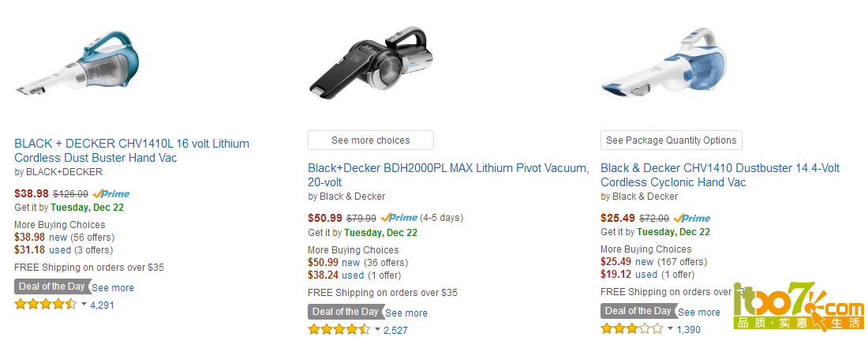This screenshot has height=337, width=868.
Task: Expand rating dropdown arrow beside 4,291 reviews
Action: pos(84,304)
